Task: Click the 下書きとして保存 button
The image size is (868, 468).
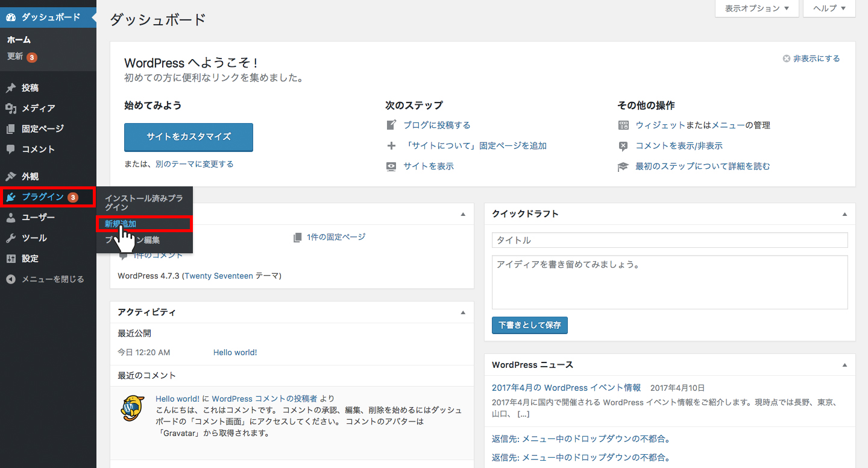Action: pyautogui.click(x=530, y=325)
